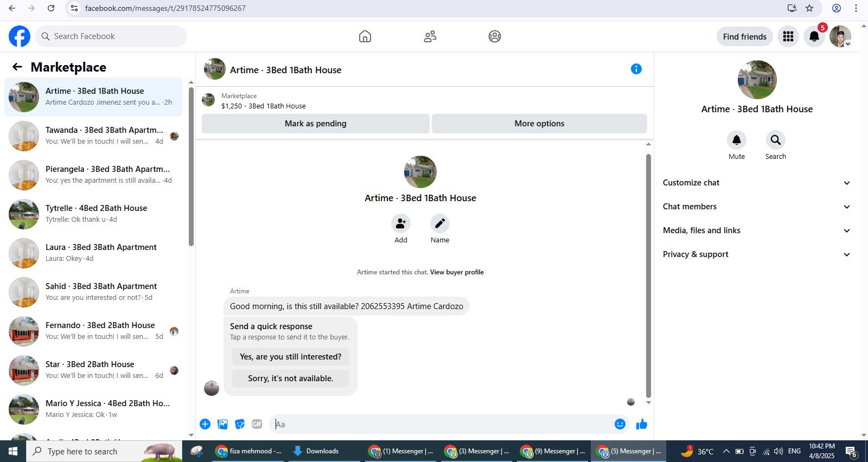The height and width of the screenshot is (462, 868).
Task: Choose a sticker icon
Action: tap(240, 424)
